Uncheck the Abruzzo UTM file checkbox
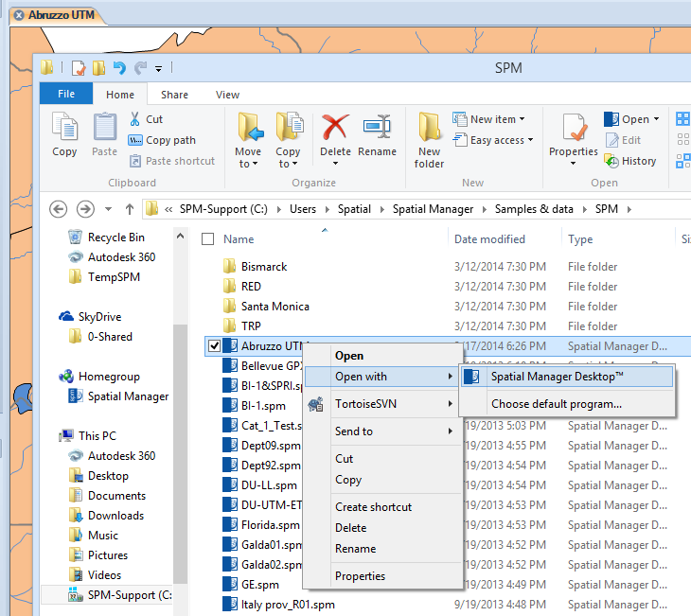691x616 pixels. pos(213,346)
